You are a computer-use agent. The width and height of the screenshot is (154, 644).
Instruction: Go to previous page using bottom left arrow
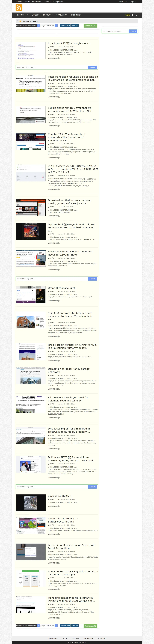38,625
